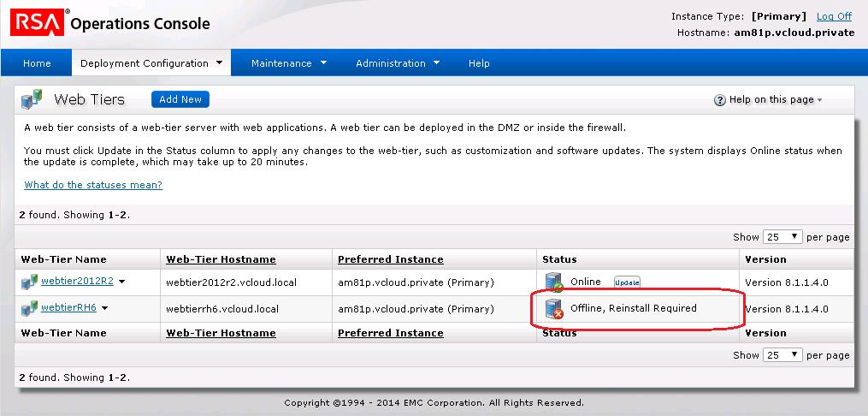Click the Offline status error icon
This screenshot has height=416, width=868.
pos(554,309)
